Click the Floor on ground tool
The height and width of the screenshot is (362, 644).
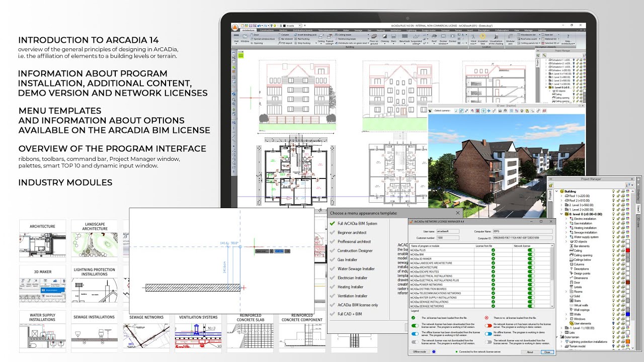(374, 39)
